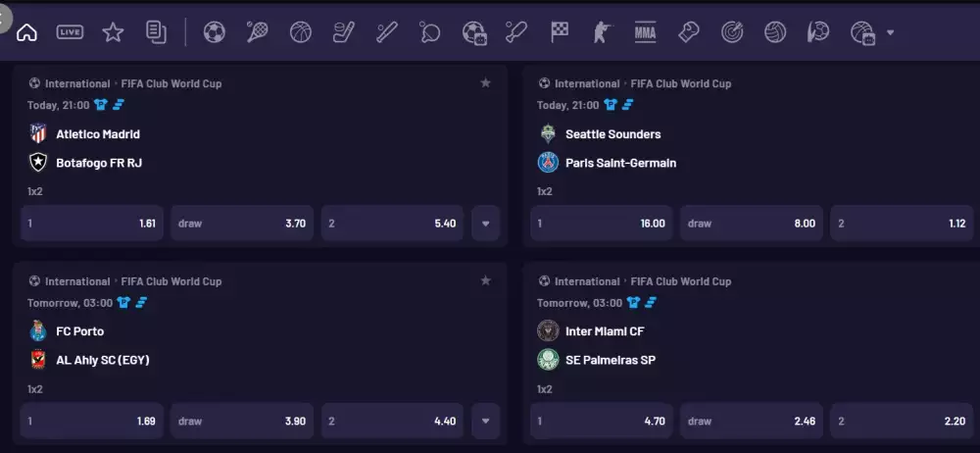Select the Volleyball sport icon
This screenshot has height=453, width=980.
775,32
